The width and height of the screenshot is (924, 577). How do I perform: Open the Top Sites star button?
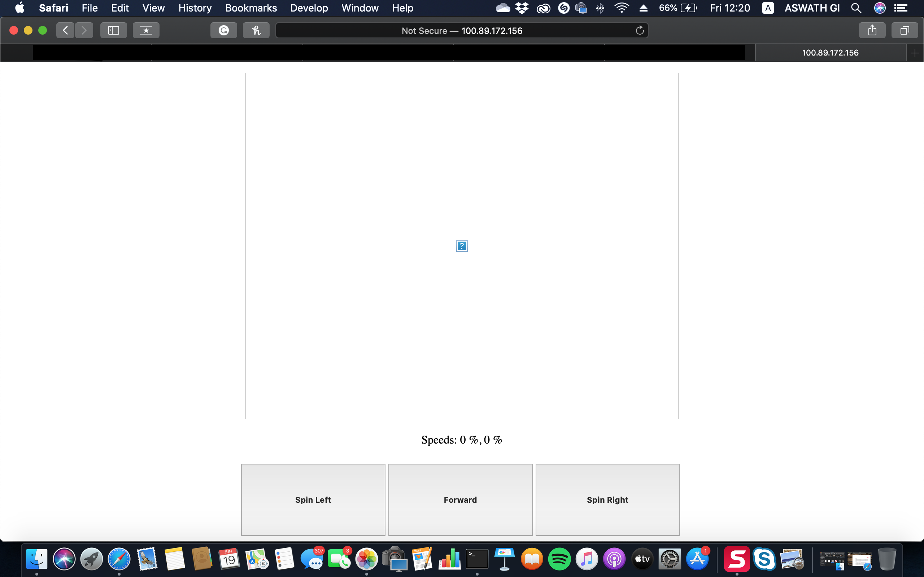click(146, 31)
